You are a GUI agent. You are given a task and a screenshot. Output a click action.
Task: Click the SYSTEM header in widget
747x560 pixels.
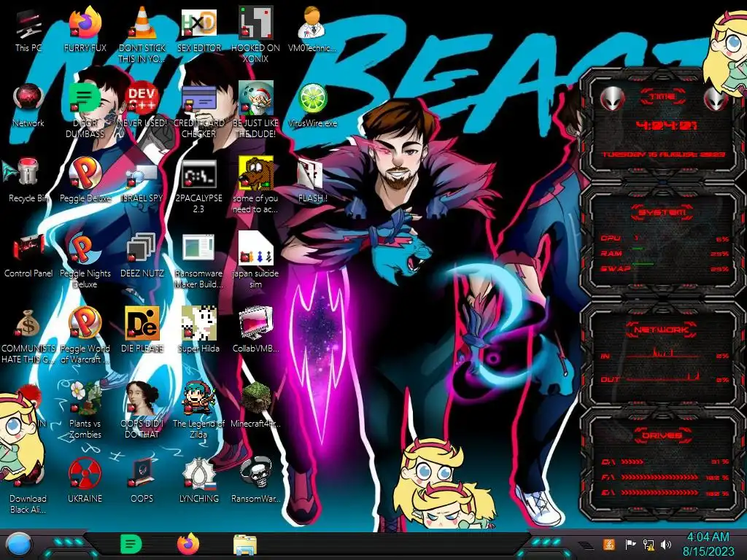click(x=662, y=212)
